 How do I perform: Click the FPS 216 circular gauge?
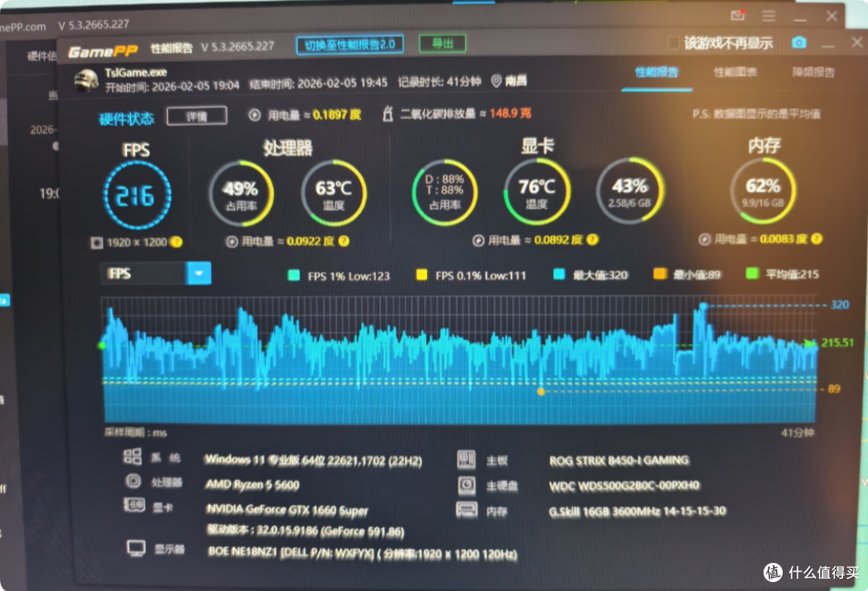[x=137, y=195]
